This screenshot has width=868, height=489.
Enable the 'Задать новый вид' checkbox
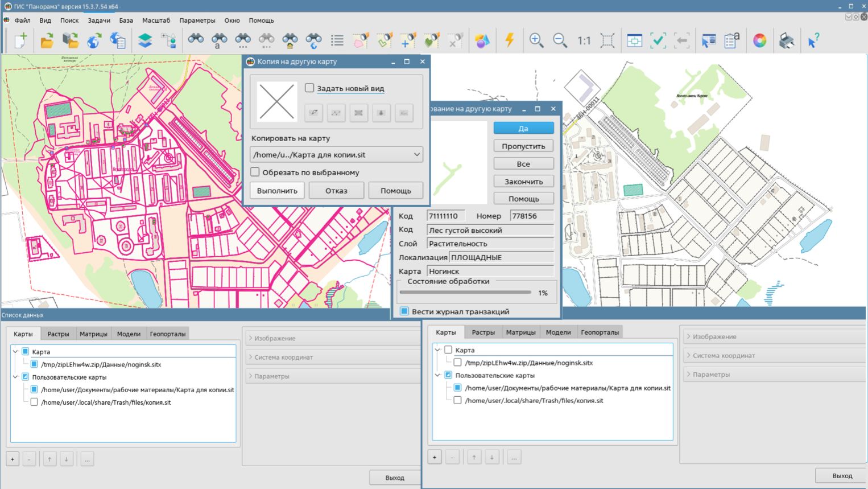tap(309, 88)
